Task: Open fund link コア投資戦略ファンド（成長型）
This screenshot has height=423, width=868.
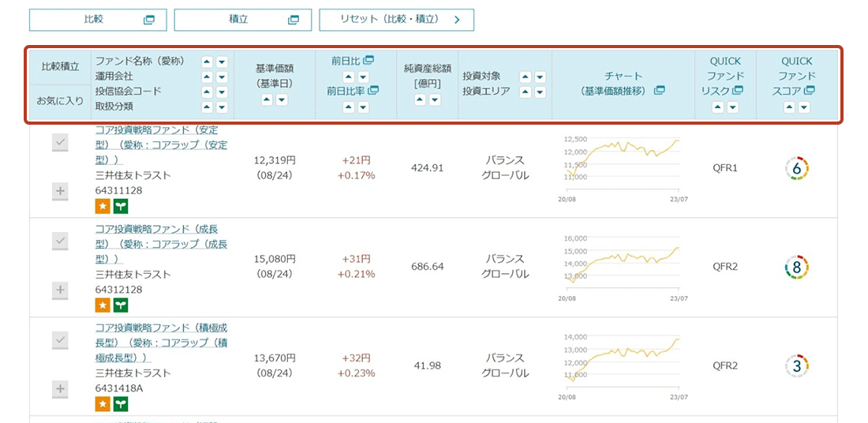Action: (161, 244)
